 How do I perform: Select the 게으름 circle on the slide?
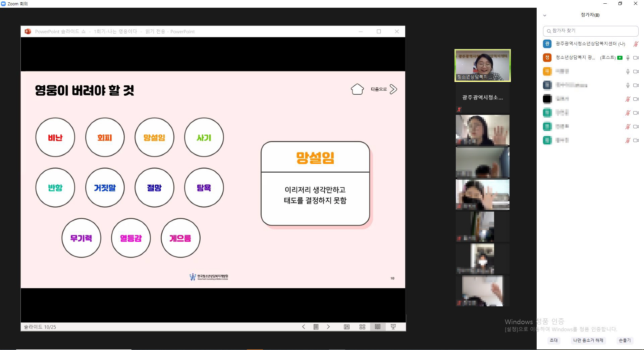[x=180, y=238]
